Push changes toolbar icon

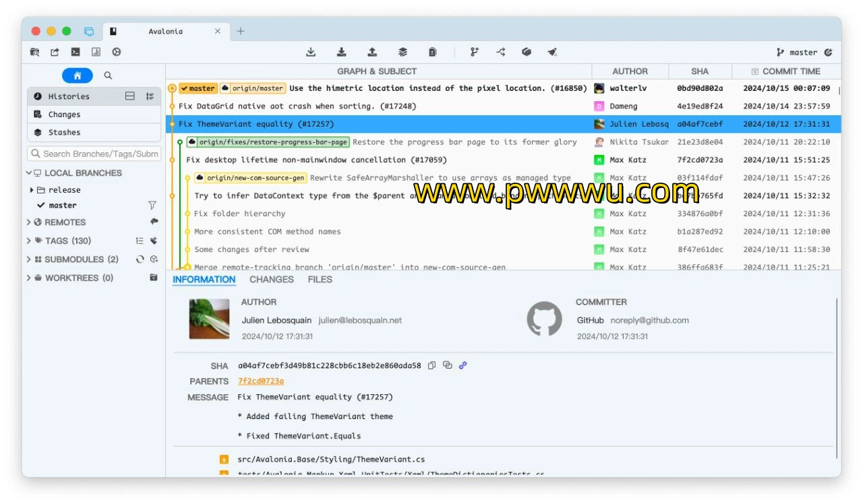[372, 52]
